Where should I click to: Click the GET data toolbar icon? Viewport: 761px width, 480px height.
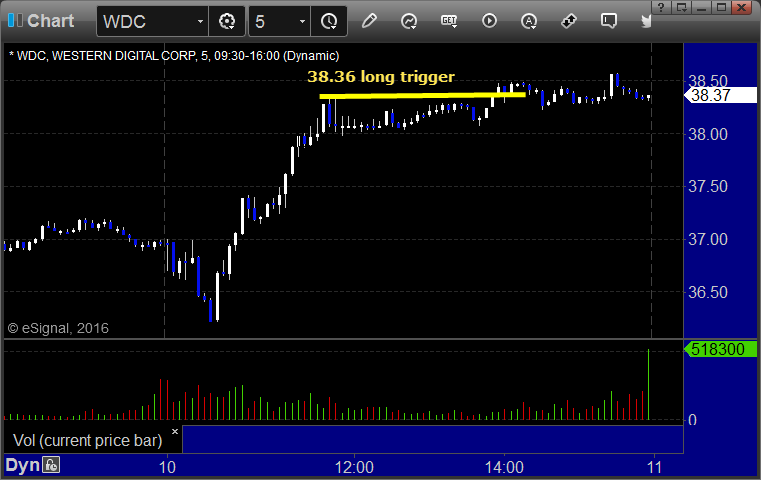tap(449, 21)
